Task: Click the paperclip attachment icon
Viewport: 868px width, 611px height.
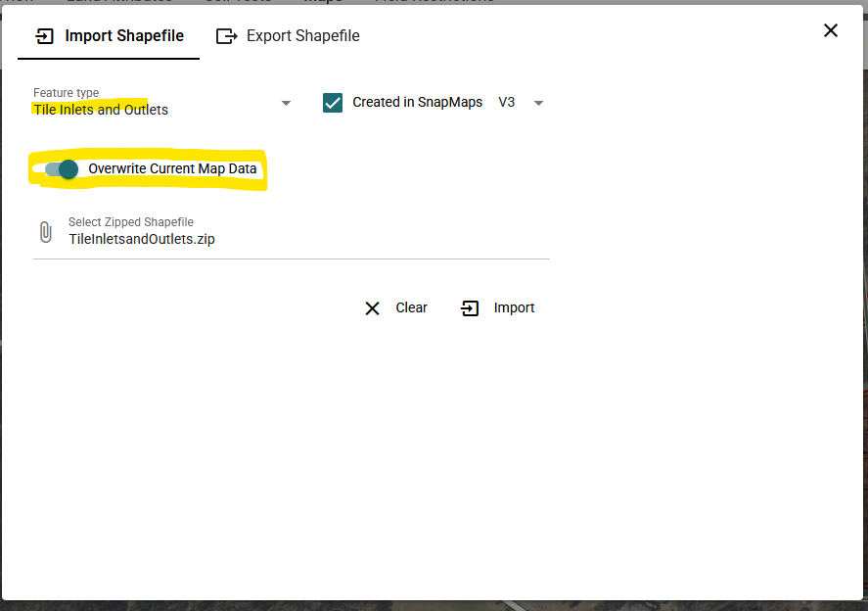Action: pyautogui.click(x=44, y=231)
